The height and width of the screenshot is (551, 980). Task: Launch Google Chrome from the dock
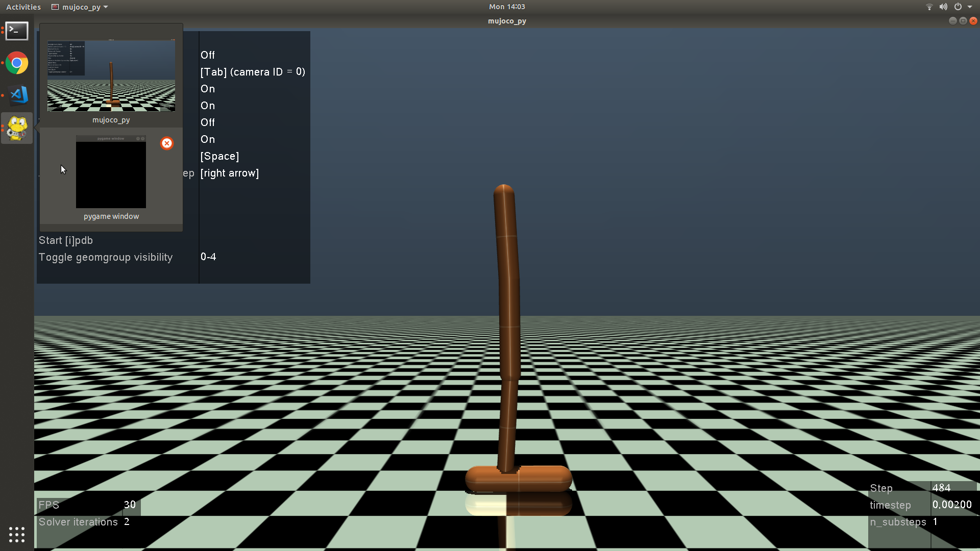click(x=17, y=63)
